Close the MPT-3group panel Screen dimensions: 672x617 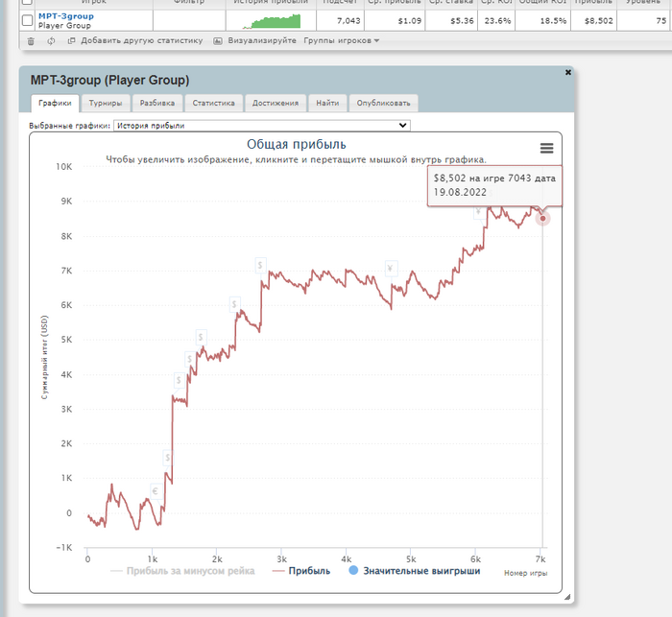pyautogui.click(x=568, y=72)
